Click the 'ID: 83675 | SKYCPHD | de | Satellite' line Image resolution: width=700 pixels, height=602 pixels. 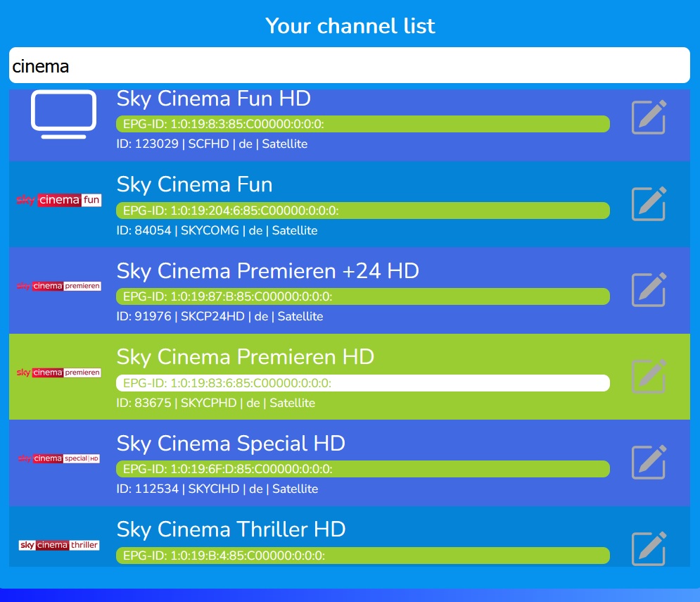pyautogui.click(x=215, y=403)
